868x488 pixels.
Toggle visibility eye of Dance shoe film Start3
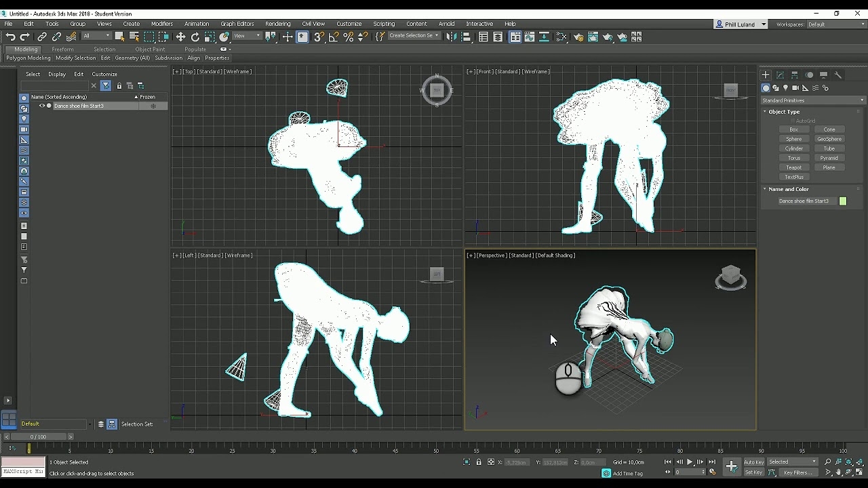pos(42,106)
